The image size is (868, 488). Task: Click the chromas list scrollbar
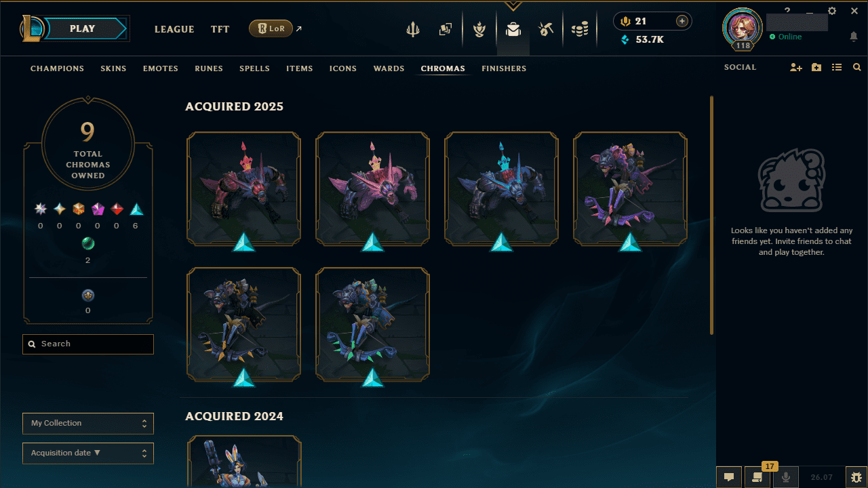click(711, 215)
